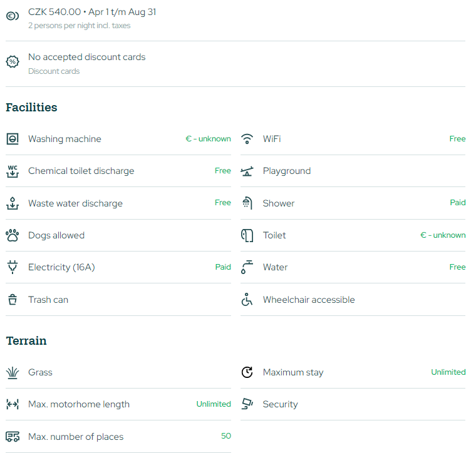Click the WiFi signal icon

point(247,139)
